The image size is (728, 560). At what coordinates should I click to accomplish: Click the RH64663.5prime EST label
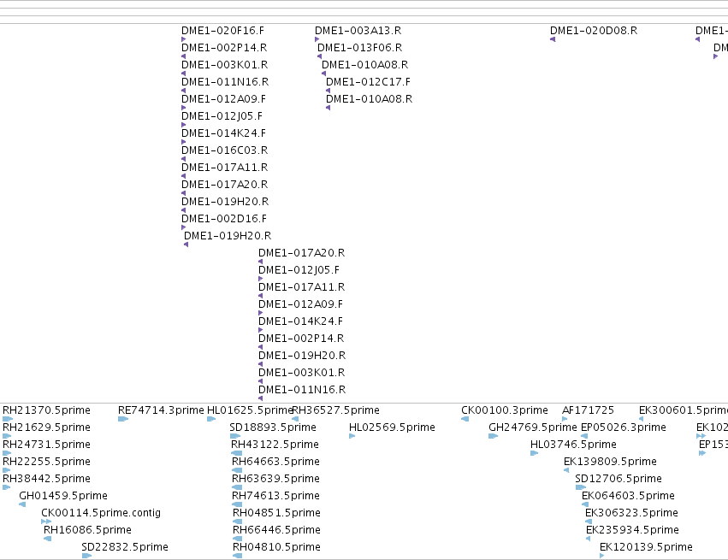pos(275,462)
